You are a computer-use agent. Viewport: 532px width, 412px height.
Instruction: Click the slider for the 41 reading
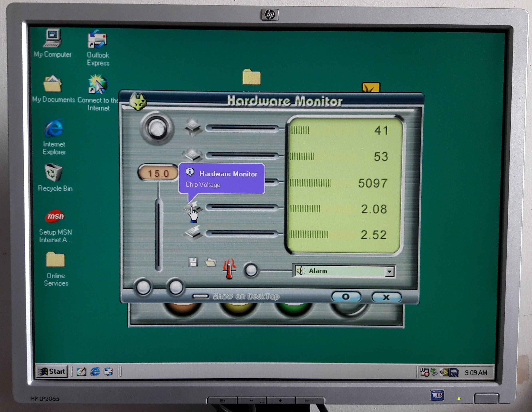click(x=242, y=128)
